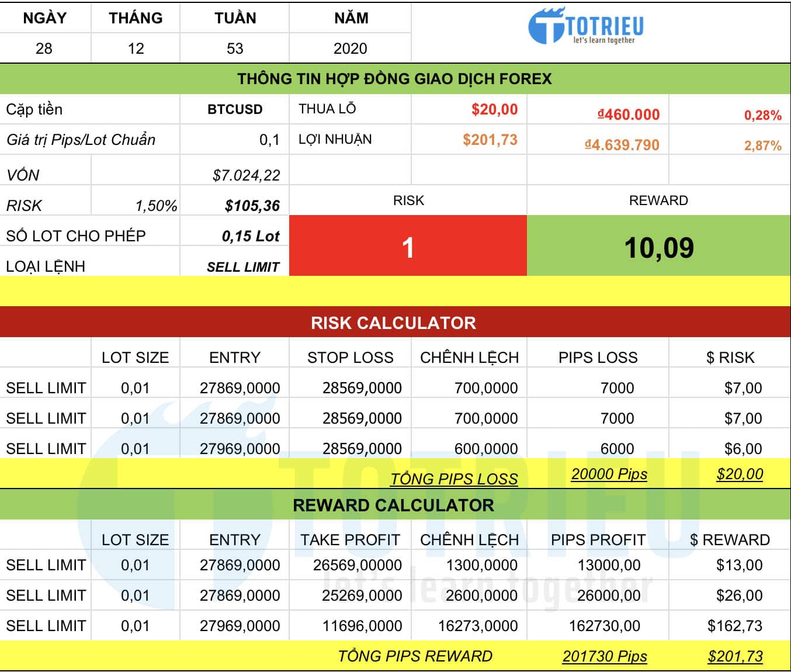Click the month value 12
Screen dimensions: 791x672
coord(136,49)
